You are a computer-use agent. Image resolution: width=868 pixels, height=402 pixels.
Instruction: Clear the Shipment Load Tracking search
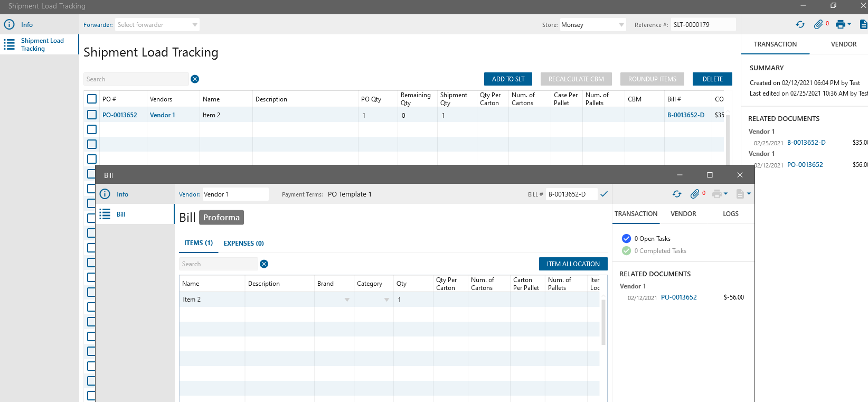pyautogui.click(x=195, y=79)
